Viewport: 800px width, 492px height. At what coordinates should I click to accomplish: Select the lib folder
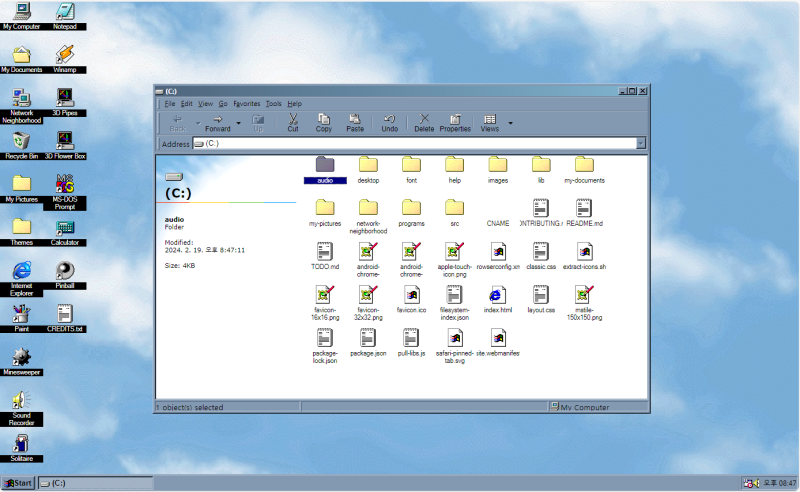[541, 170]
